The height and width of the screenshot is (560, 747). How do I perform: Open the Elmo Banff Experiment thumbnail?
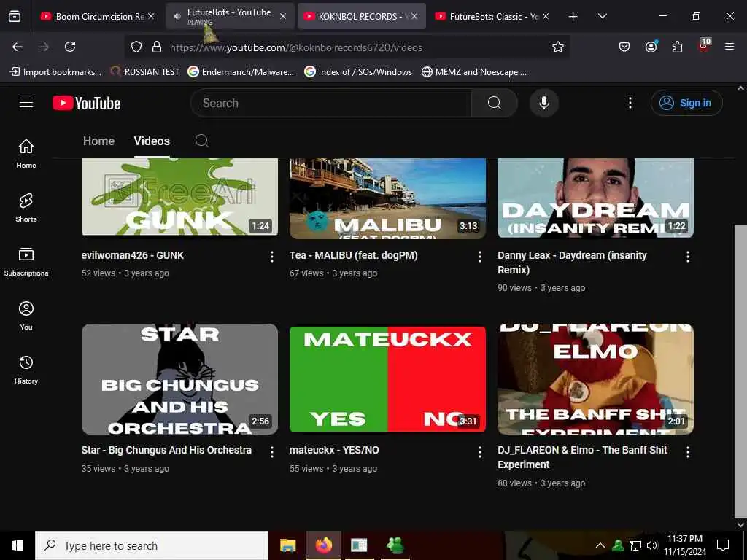(595, 379)
